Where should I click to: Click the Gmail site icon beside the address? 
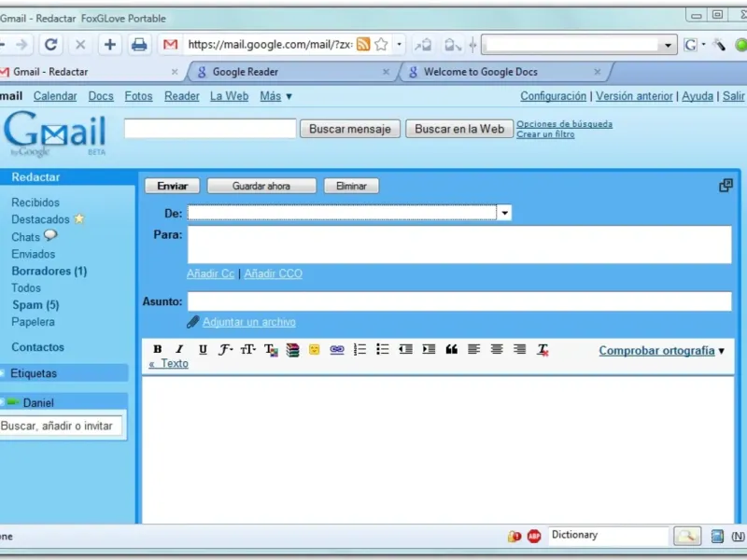(170, 45)
